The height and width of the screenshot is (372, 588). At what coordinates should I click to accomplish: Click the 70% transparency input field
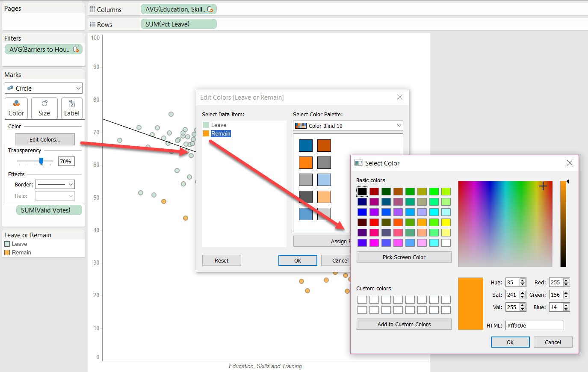coord(66,161)
